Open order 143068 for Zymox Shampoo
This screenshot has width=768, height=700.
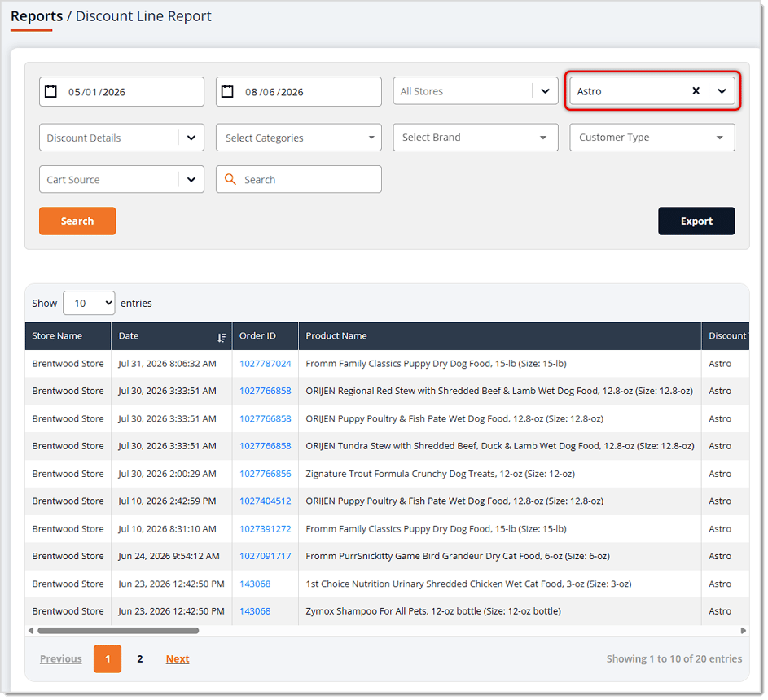point(255,611)
